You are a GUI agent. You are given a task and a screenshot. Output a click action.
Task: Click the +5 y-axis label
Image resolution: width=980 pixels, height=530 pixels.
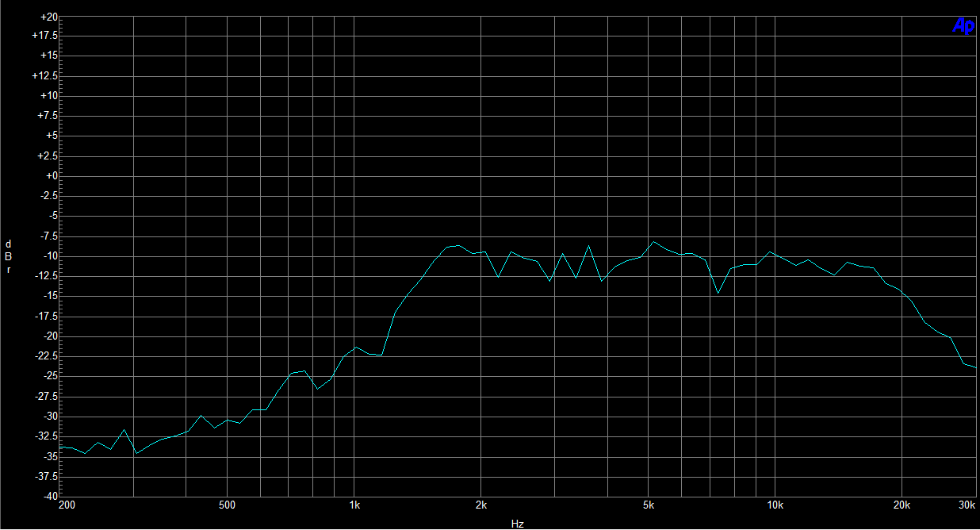coord(51,136)
